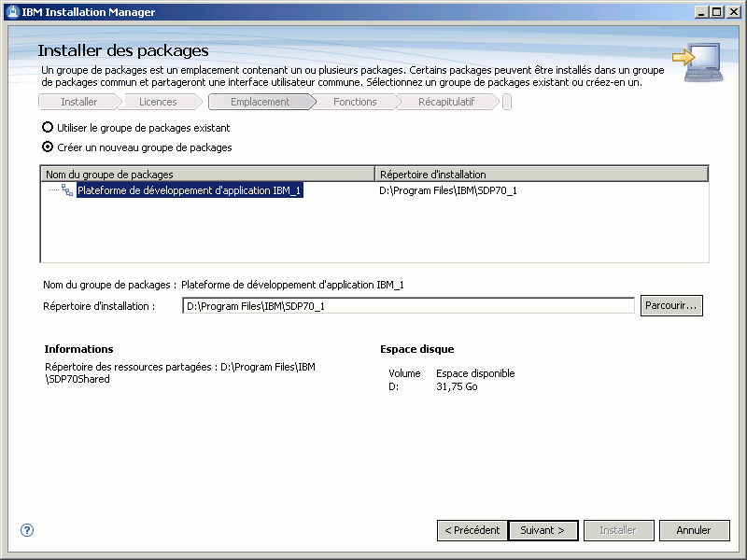Click the '< Précédent' button
The width and height of the screenshot is (747, 560).
(472, 530)
